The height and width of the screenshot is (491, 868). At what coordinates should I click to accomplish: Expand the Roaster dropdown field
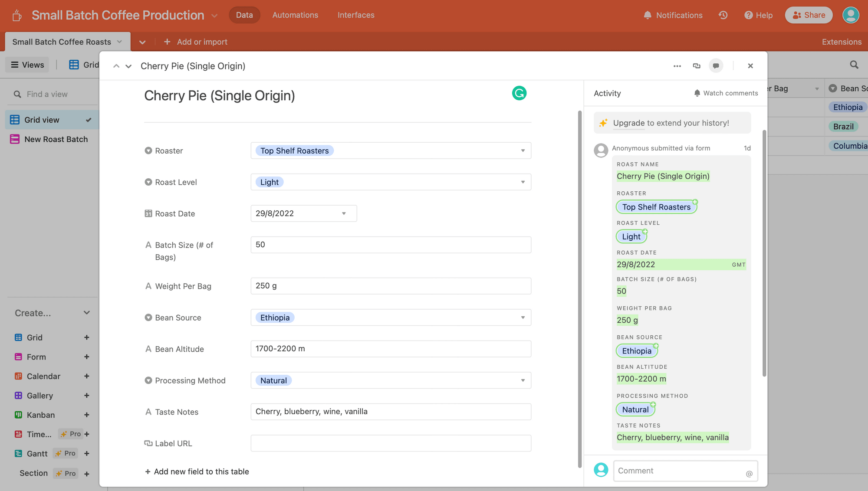[x=522, y=150]
